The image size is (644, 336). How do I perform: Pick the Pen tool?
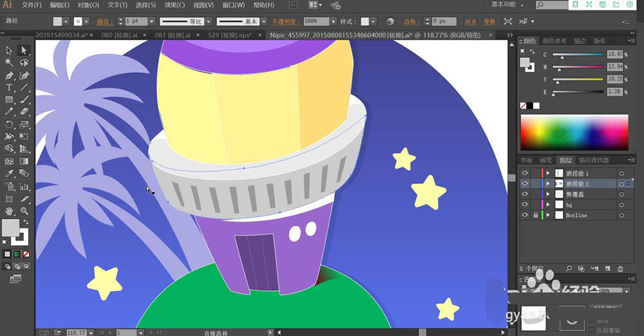click(9, 75)
